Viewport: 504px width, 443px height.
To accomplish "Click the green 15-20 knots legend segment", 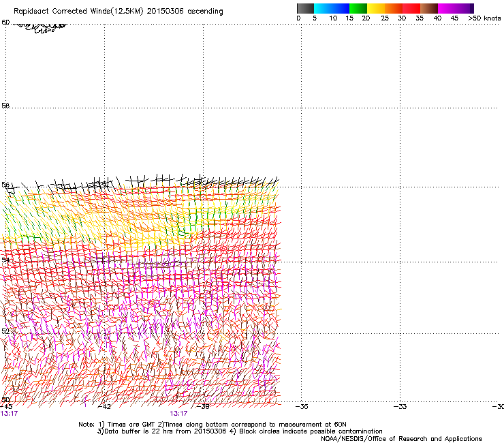I will [358, 8].
